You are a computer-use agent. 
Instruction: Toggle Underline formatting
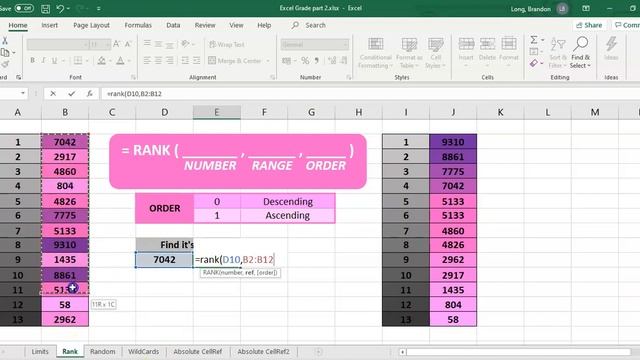(54, 60)
